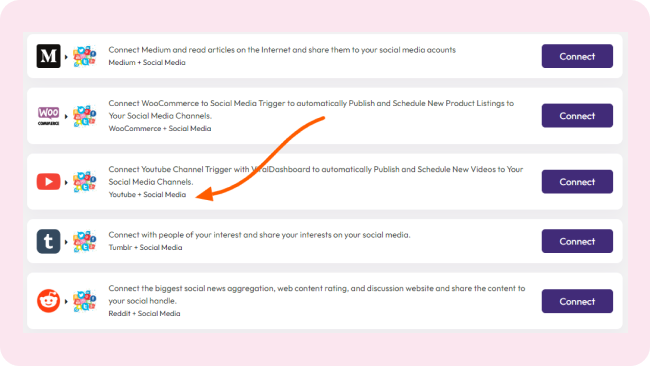Image resolution: width=650 pixels, height=366 pixels.
Task: Click social media cluster icon in WooCommerce row
Action: click(x=85, y=116)
